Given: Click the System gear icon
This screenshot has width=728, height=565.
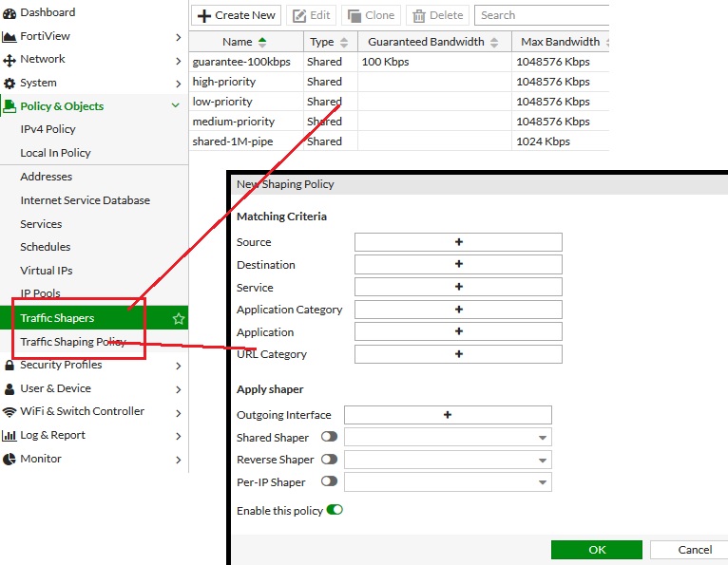Looking at the screenshot, I should coord(10,84).
